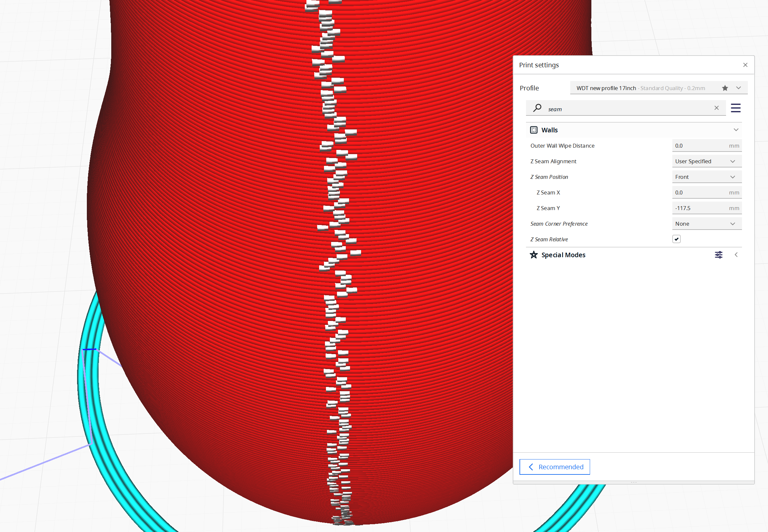This screenshot has height=532, width=768.
Task: Click the Special Modes star icon
Action: pos(533,255)
